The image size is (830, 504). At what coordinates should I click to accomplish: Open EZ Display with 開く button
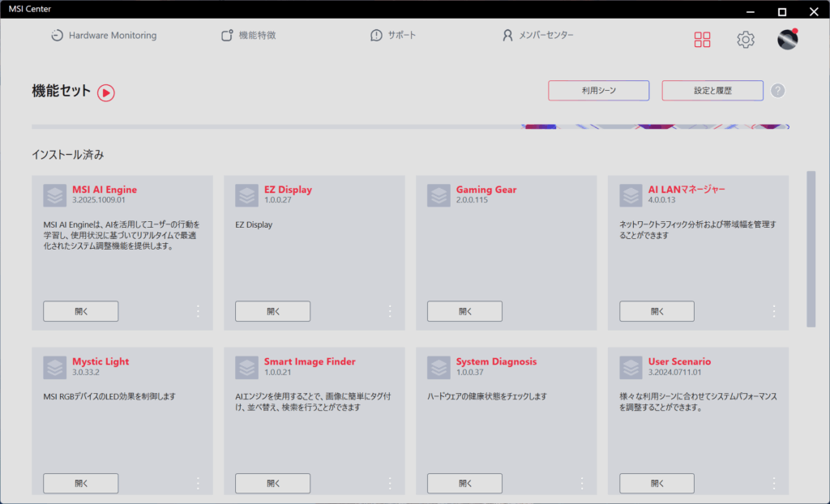pos(272,311)
